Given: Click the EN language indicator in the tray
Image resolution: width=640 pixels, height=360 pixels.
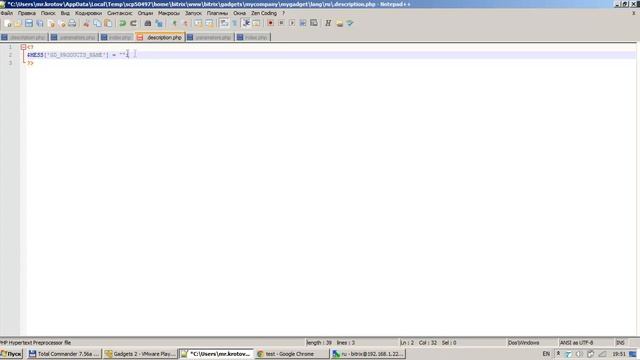Looking at the screenshot, I should click(x=546, y=354).
